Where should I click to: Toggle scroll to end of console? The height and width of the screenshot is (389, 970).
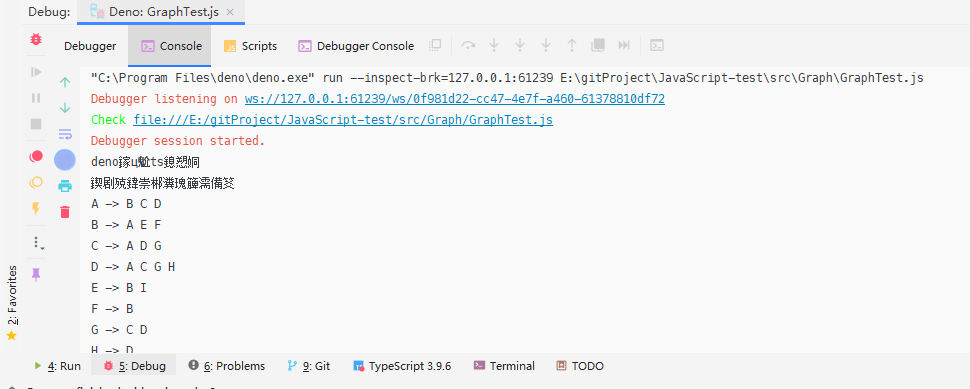tap(65, 160)
